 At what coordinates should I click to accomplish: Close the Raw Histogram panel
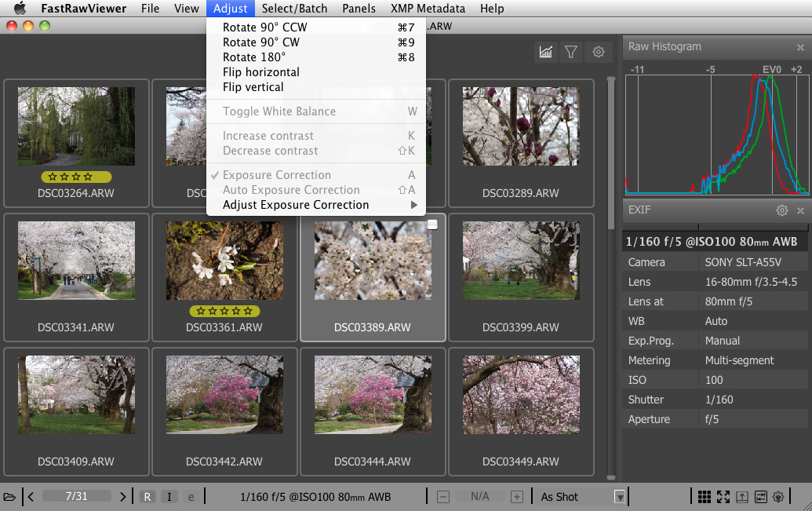click(800, 47)
